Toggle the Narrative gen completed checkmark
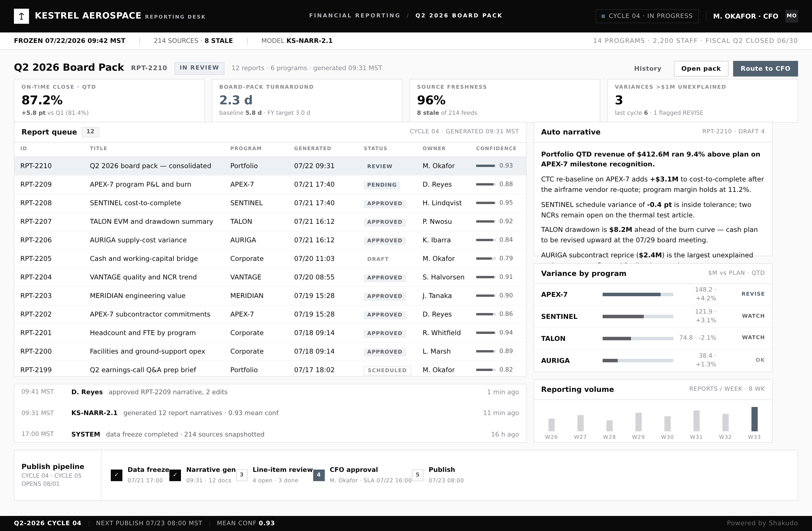The image size is (812, 531). pyautogui.click(x=175, y=475)
